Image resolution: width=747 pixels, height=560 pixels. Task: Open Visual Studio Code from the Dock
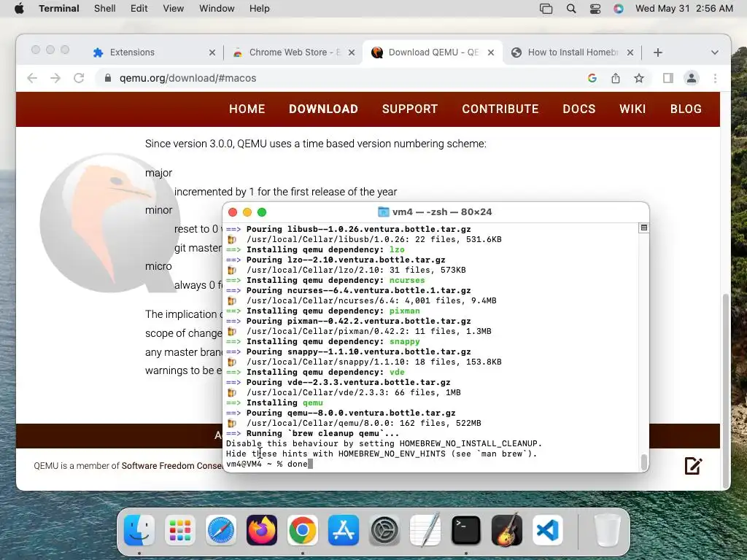tap(548, 530)
